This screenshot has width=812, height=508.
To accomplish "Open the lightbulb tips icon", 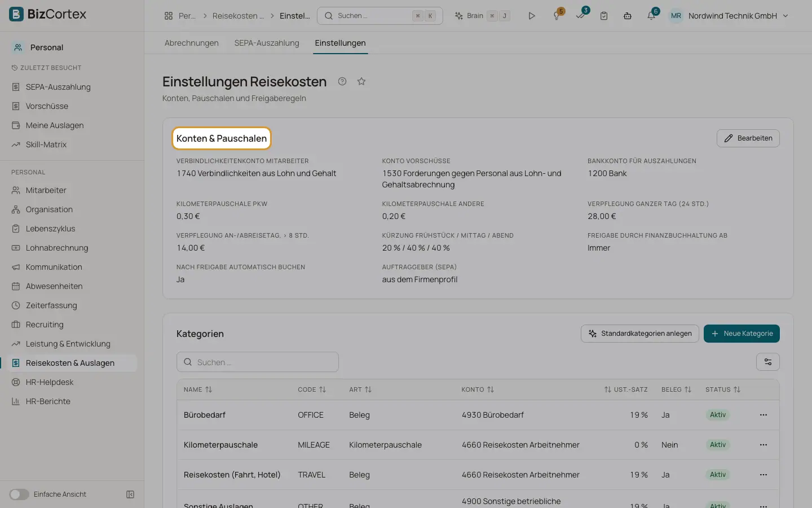I will (x=557, y=16).
